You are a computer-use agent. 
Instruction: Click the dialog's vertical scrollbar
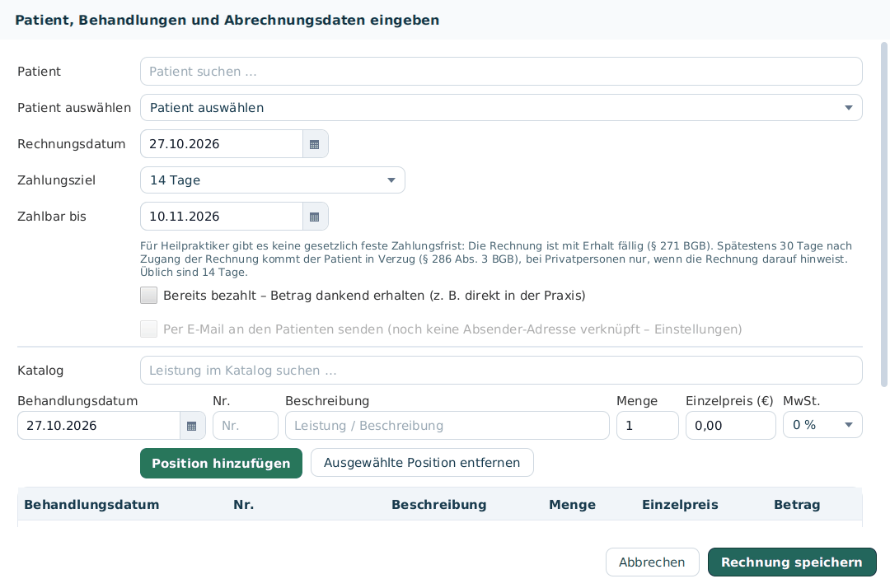coord(884,214)
